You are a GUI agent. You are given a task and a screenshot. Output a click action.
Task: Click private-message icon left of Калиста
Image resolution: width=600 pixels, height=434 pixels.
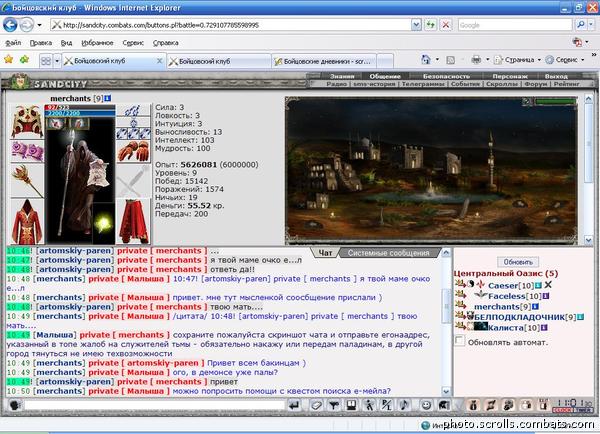pyautogui.click(x=461, y=326)
